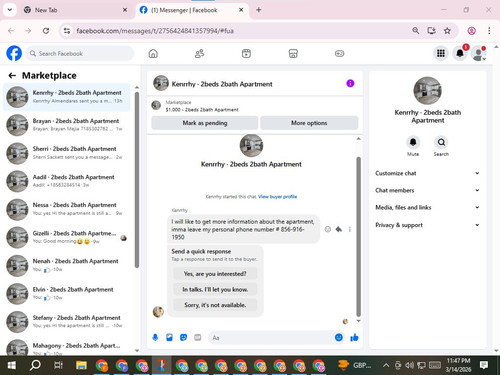Open Chrome's three-dot menu

point(489,31)
